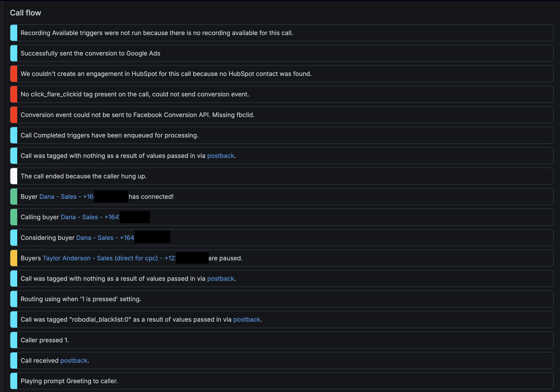
Task: Click cyan status bar on Google Ads row
Action: (x=14, y=53)
